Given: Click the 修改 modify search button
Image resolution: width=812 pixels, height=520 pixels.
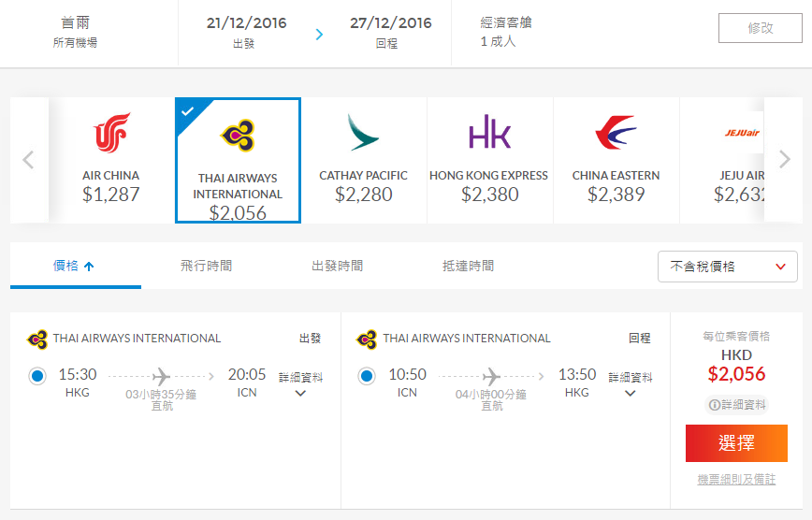Looking at the screenshot, I should click(761, 28).
